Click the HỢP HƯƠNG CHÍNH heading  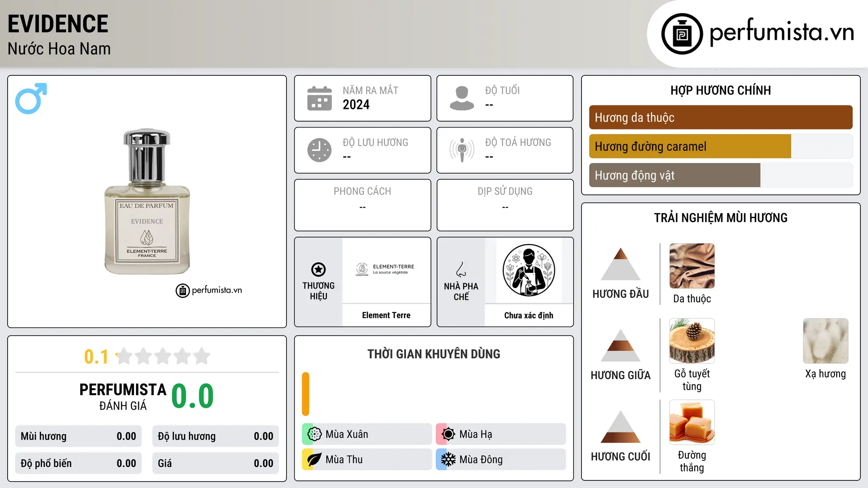pos(721,90)
